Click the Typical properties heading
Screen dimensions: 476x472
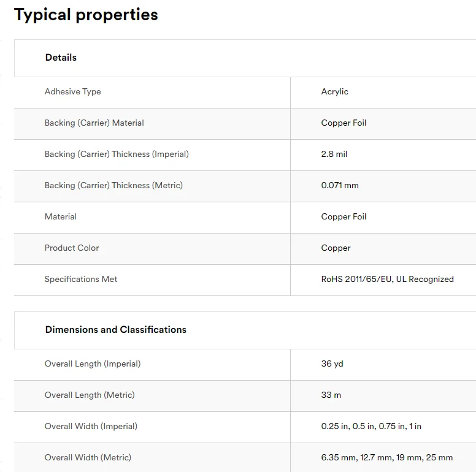tap(86, 15)
